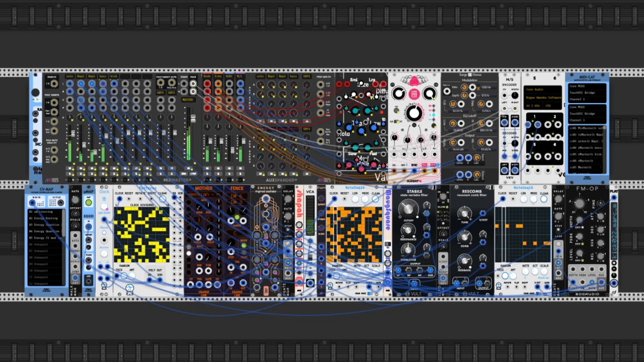
Task: Click the Rescomb OUTPUT jack
Action: point(479,283)
